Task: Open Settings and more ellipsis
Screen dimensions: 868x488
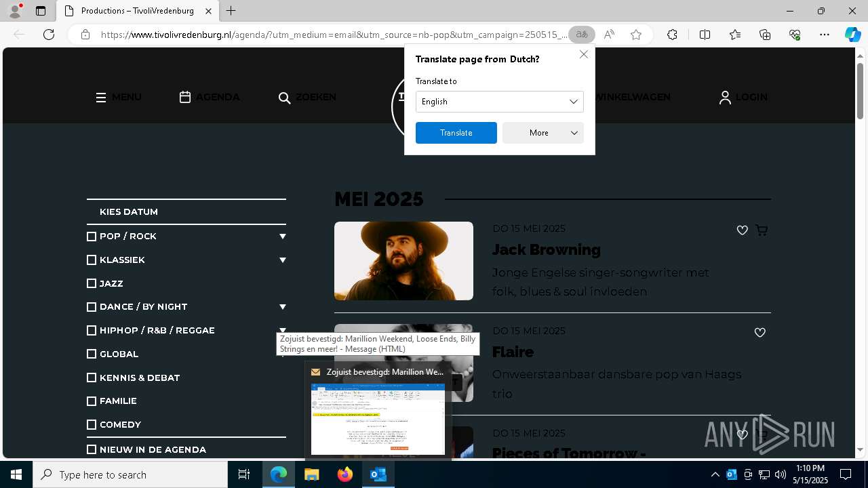Action: click(825, 35)
